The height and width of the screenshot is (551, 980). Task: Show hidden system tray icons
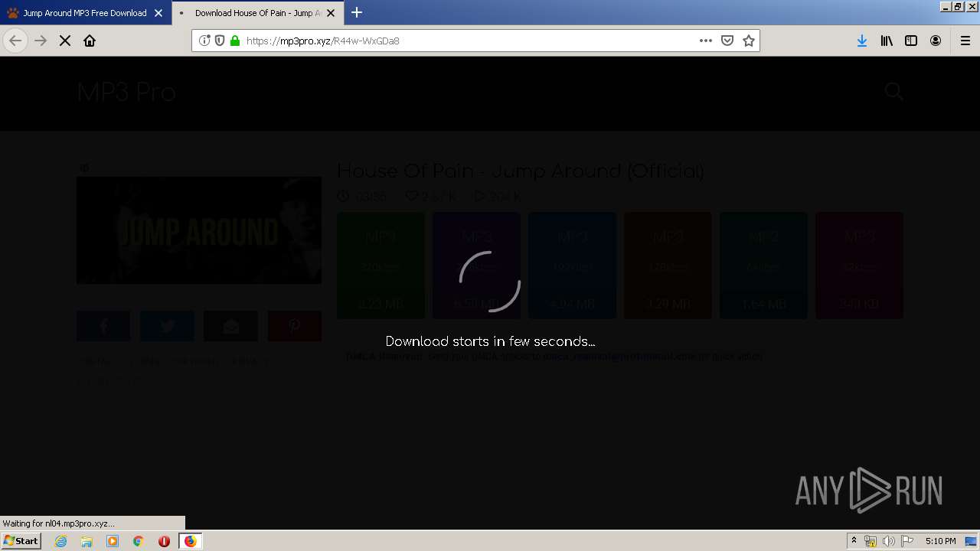854,541
